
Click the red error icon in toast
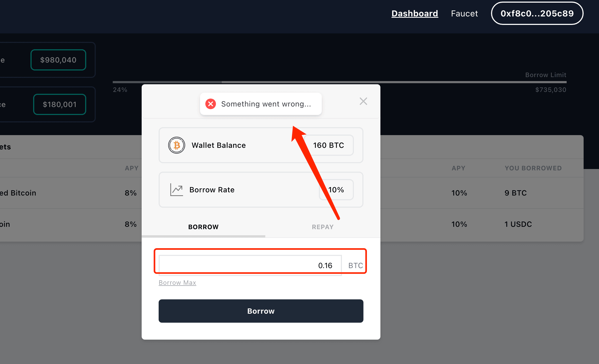211,104
